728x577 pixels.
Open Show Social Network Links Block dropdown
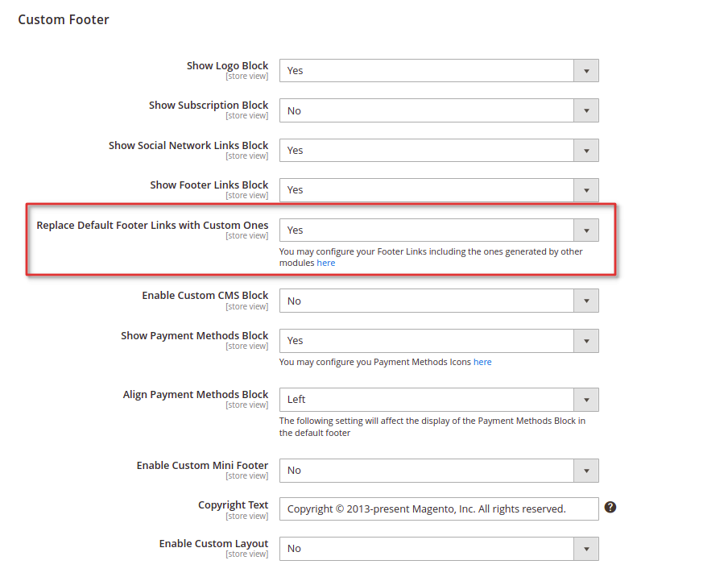pyautogui.click(x=439, y=151)
